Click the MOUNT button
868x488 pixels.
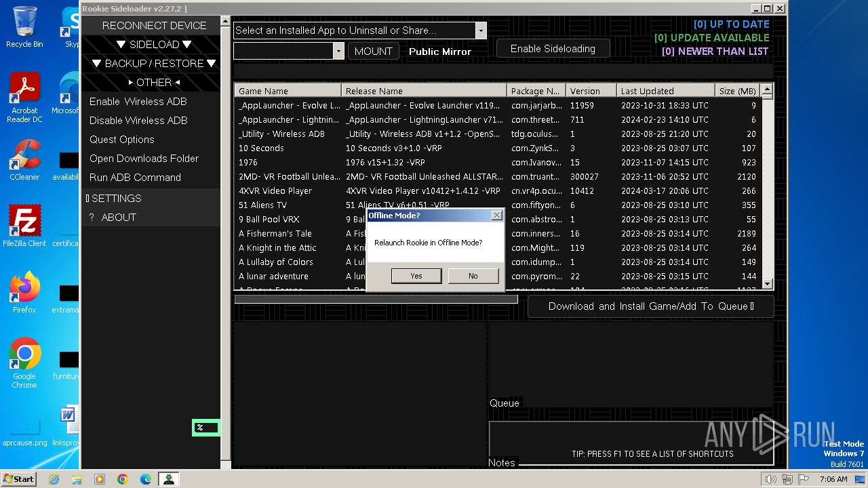(x=373, y=51)
